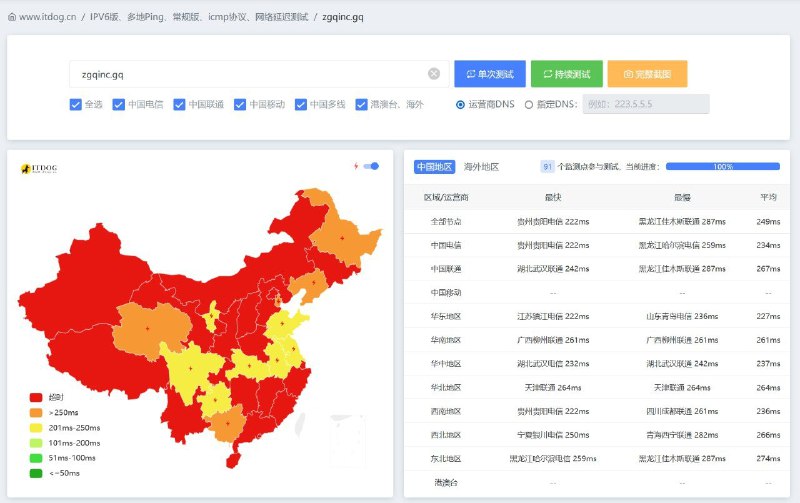The height and width of the screenshot is (503, 800).
Task: Click the yellow 201ms-250ms legend item
Action: tap(64, 427)
